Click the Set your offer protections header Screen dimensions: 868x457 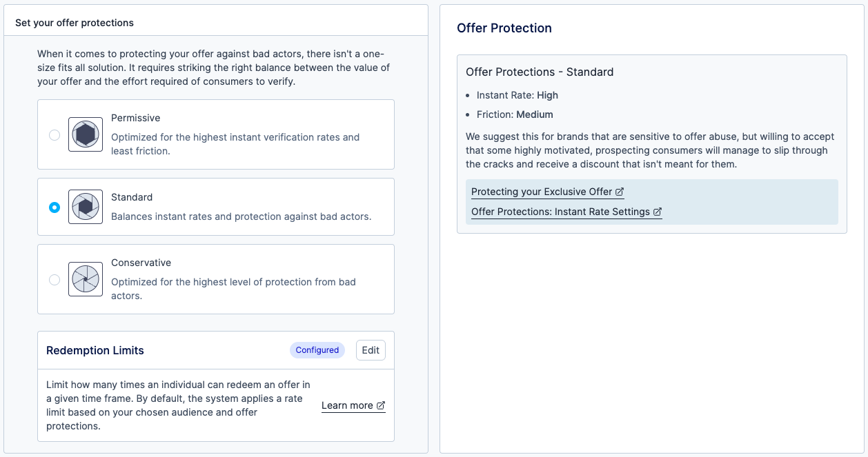(x=75, y=23)
